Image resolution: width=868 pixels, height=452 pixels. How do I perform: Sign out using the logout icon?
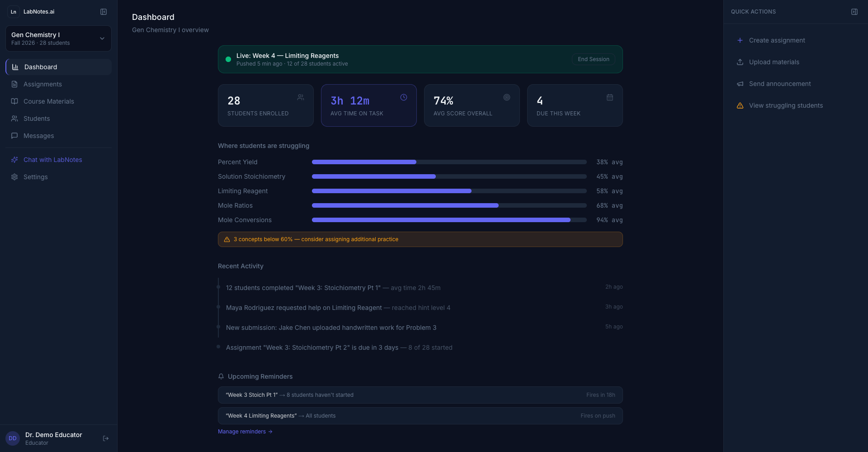[x=106, y=438]
